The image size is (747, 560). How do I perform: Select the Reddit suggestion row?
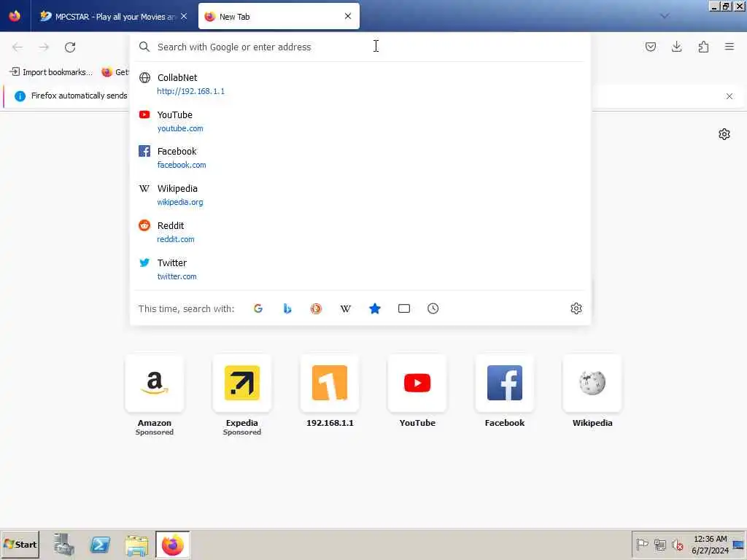pos(360,232)
